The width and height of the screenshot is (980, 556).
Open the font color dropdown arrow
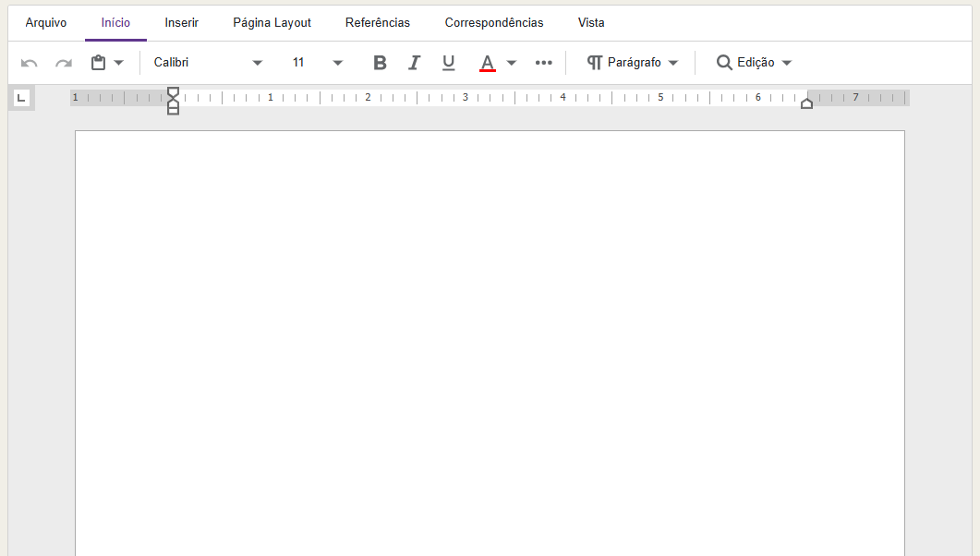(512, 63)
